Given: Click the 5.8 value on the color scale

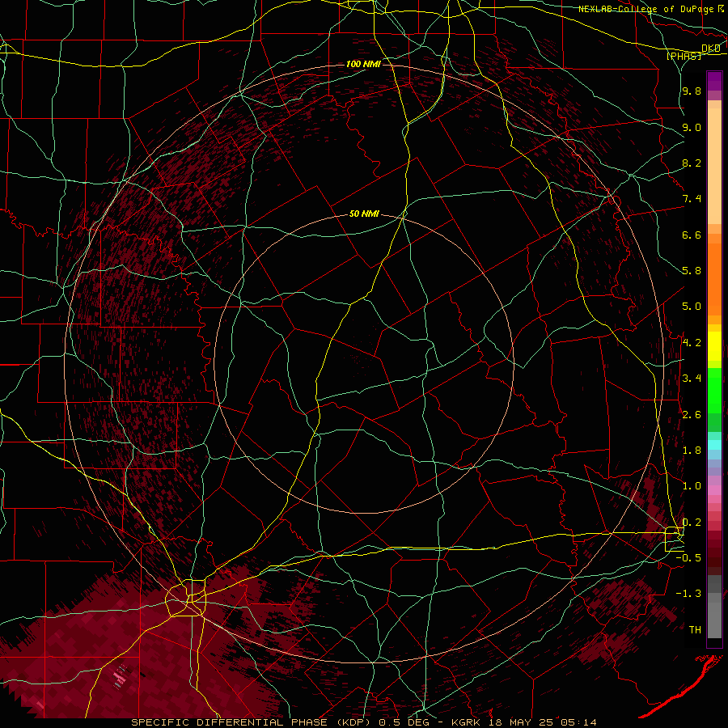Looking at the screenshot, I should click(x=692, y=271).
